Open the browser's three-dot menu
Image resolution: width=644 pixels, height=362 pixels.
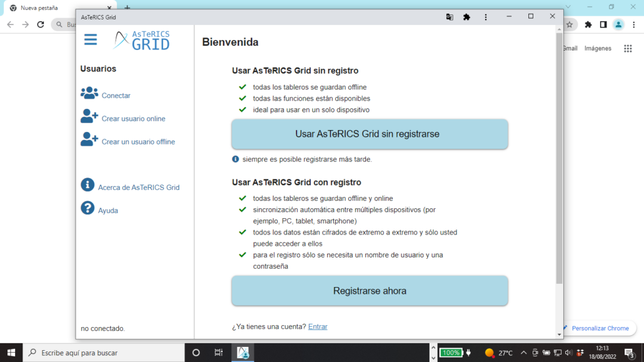click(x=633, y=23)
